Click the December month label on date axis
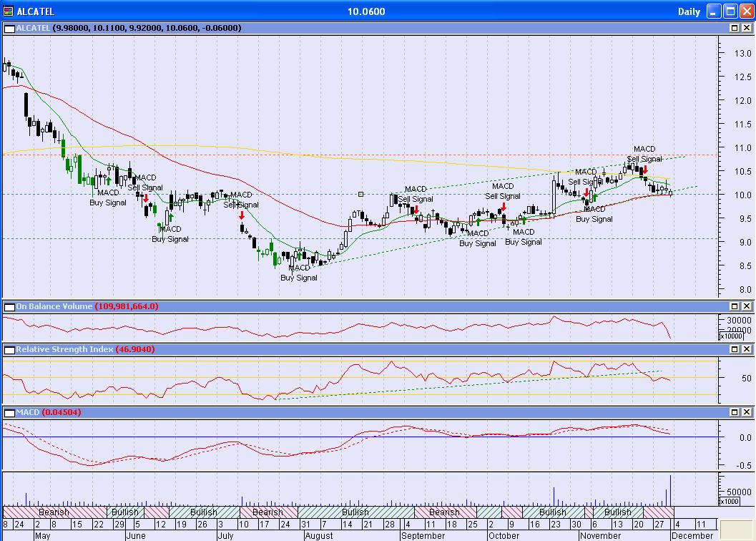Screen dimensions: 756x541 point(692,536)
